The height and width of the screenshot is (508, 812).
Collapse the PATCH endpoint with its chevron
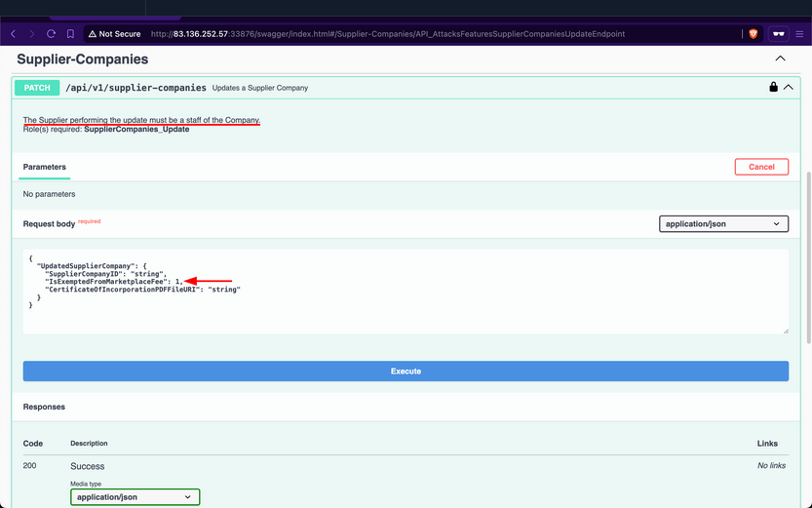tap(789, 88)
